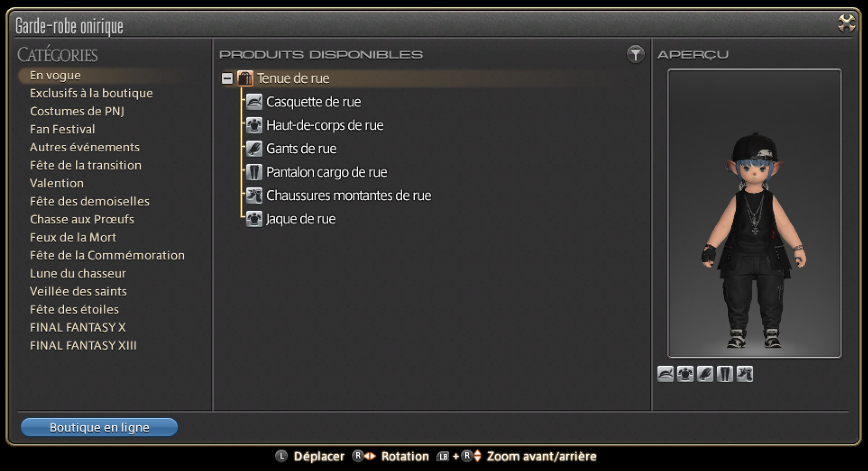Click the character preview image
This screenshot has height=471, width=868.
click(x=754, y=214)
